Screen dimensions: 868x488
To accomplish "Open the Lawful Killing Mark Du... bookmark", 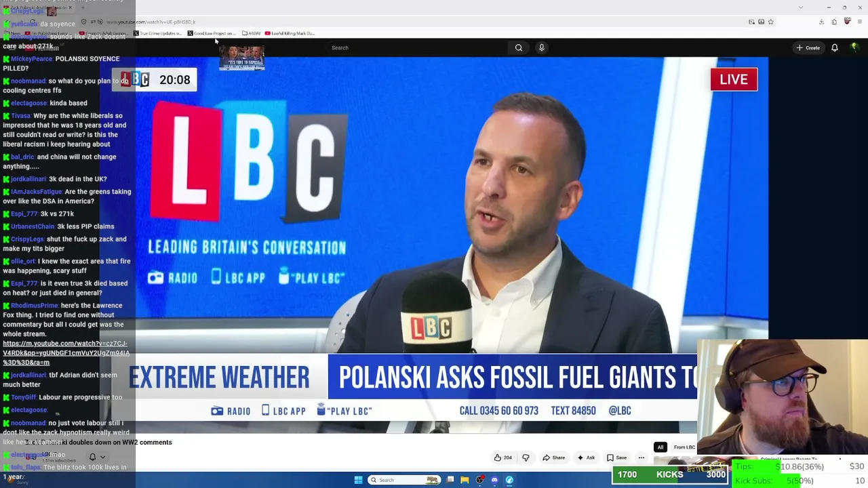I will click(x=290, y=33).
